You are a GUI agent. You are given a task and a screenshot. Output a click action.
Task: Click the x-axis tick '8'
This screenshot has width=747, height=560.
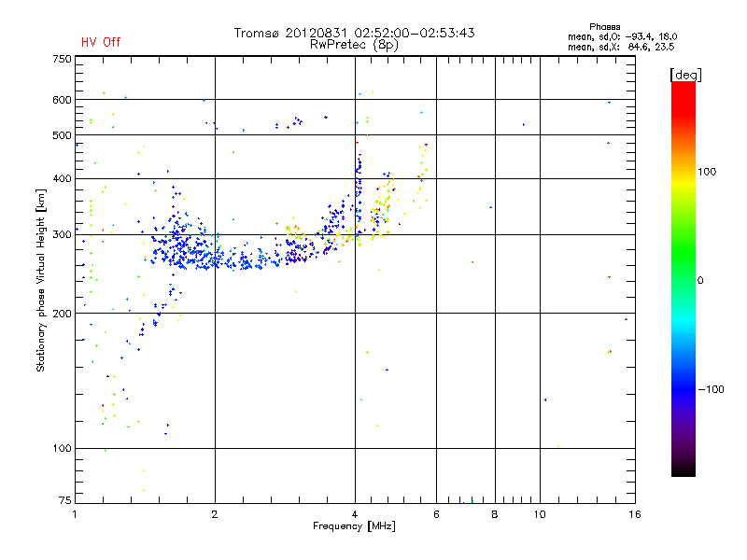click(x=495, y=514)
